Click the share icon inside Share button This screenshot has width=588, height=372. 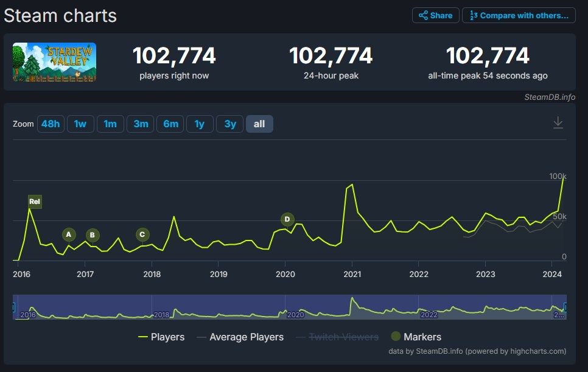[424, 15]
